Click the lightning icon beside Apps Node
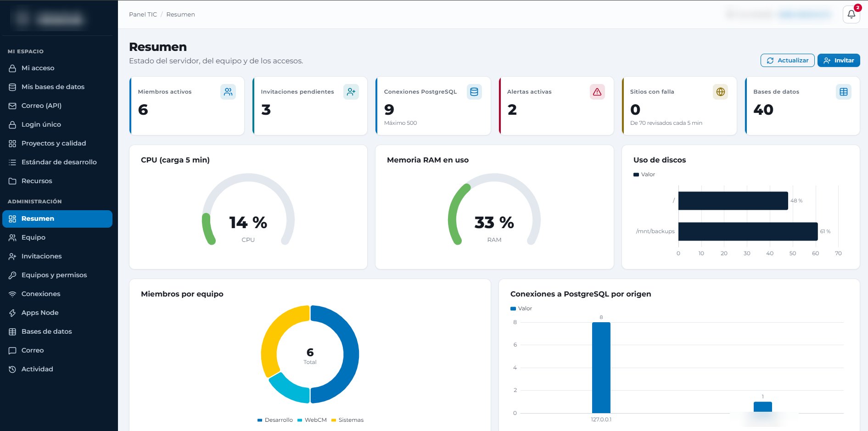The height and width of the screenshot is (431, 868). (12, 313)
